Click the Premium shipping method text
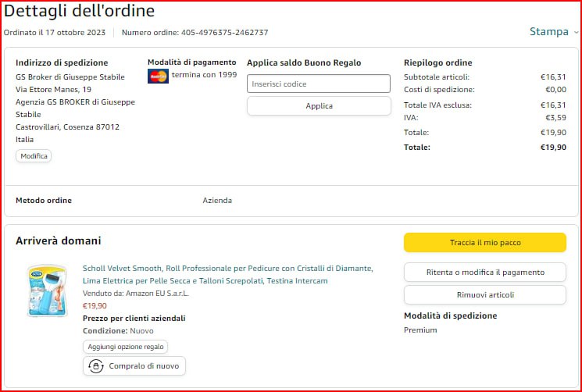The image size is (582, 392). point(420,330)
